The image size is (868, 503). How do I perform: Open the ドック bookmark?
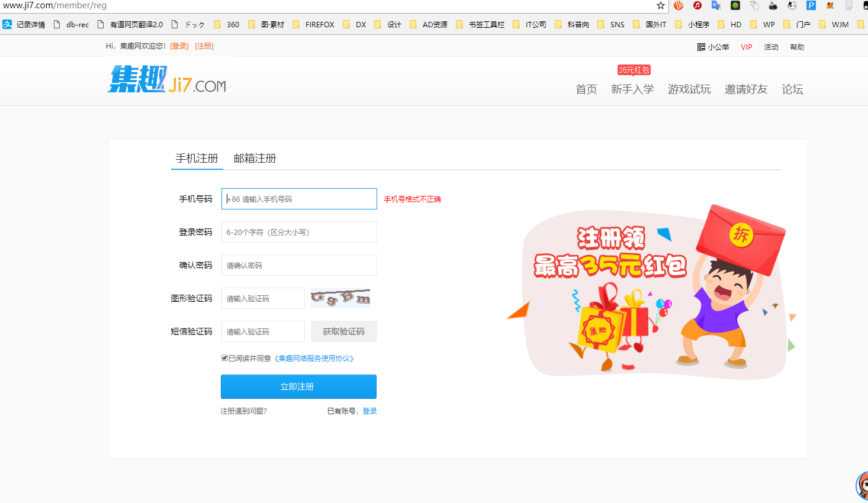[188, 24]
